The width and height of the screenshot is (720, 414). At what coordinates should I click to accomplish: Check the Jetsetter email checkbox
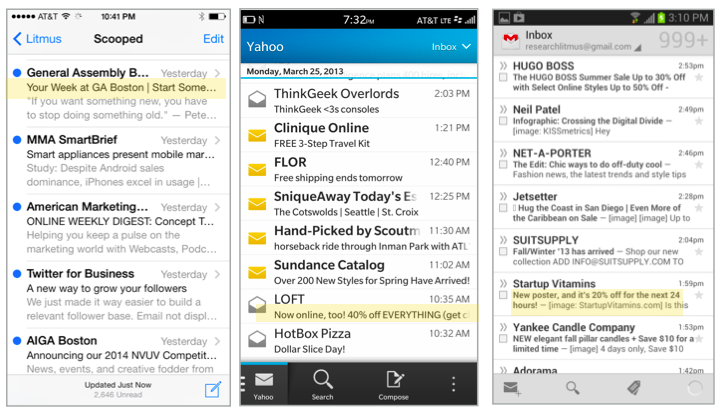pos(503,208)
